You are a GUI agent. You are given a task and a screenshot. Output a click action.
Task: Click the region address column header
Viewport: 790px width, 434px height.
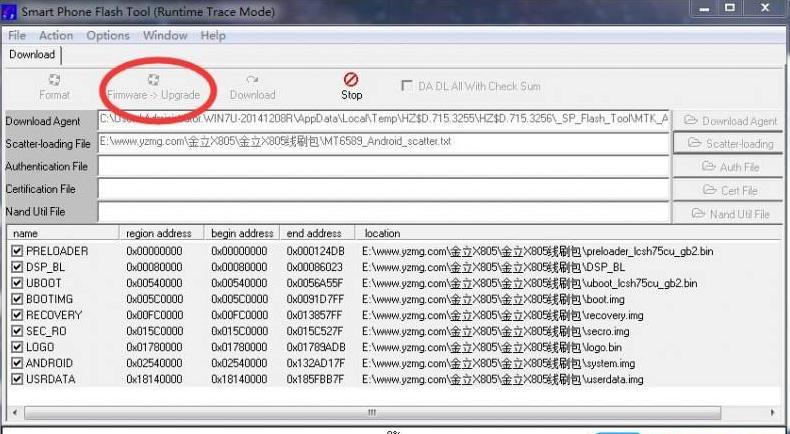tap(161, 233)
